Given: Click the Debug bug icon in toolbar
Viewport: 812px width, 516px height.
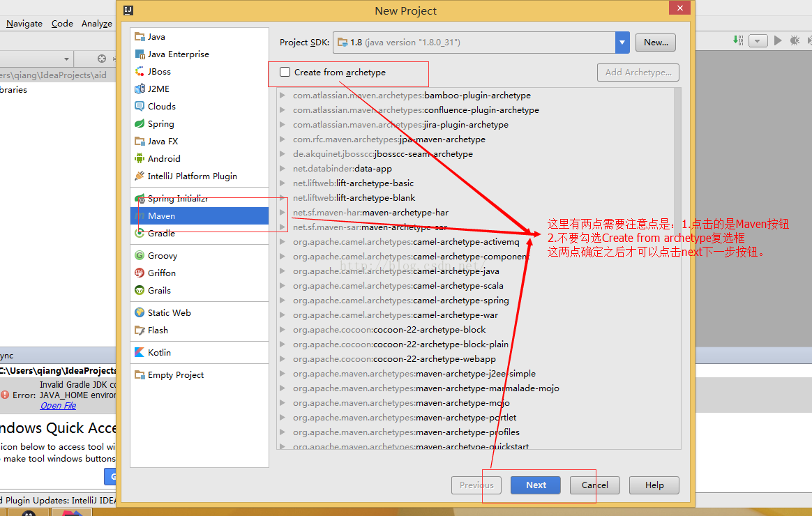Looking at the screenshot, I should pyautogui.click(x=795, y=40).
